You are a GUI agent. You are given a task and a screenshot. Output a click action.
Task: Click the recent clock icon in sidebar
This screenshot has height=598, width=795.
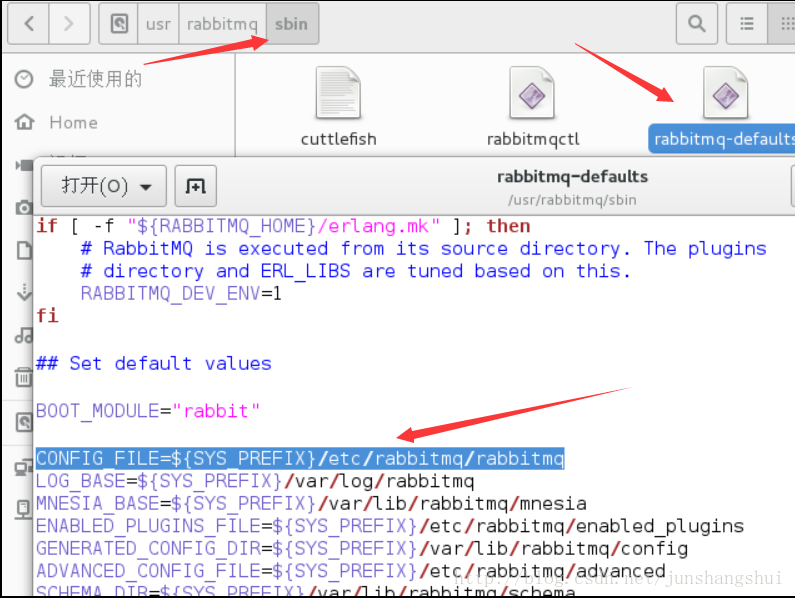click(x=24, y=79)
